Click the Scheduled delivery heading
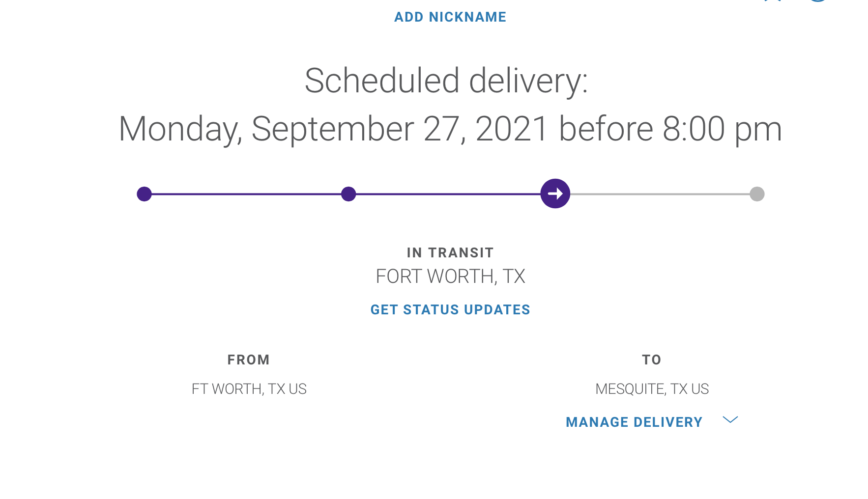 pyautogui.click(x=446, y=81)
